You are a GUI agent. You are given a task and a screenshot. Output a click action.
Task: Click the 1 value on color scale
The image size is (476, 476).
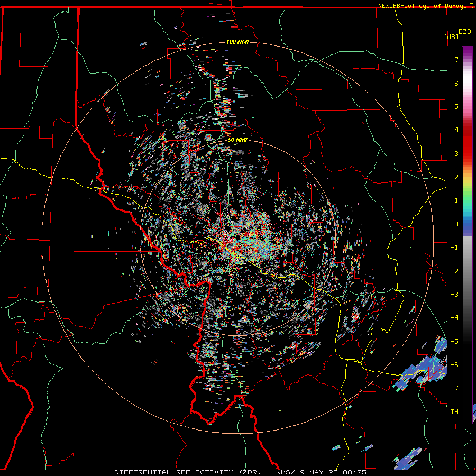click(456, 200)
